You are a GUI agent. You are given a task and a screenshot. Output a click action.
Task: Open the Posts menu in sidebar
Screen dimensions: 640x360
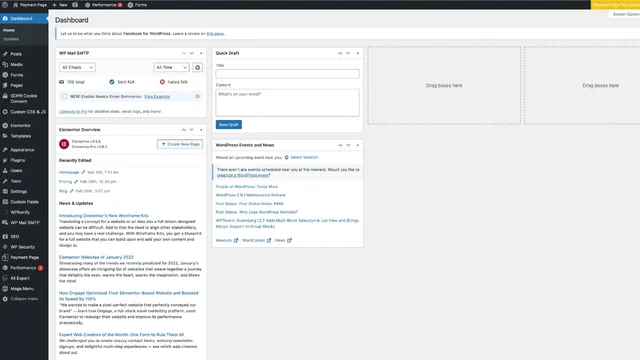click(16, 54)
